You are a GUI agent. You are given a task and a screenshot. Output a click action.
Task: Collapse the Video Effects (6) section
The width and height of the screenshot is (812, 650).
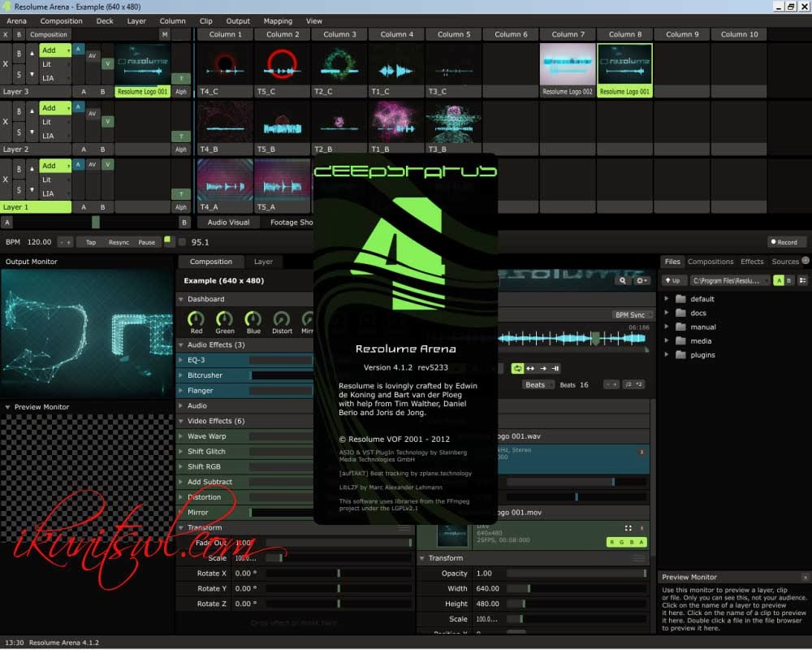coord(181,421)
